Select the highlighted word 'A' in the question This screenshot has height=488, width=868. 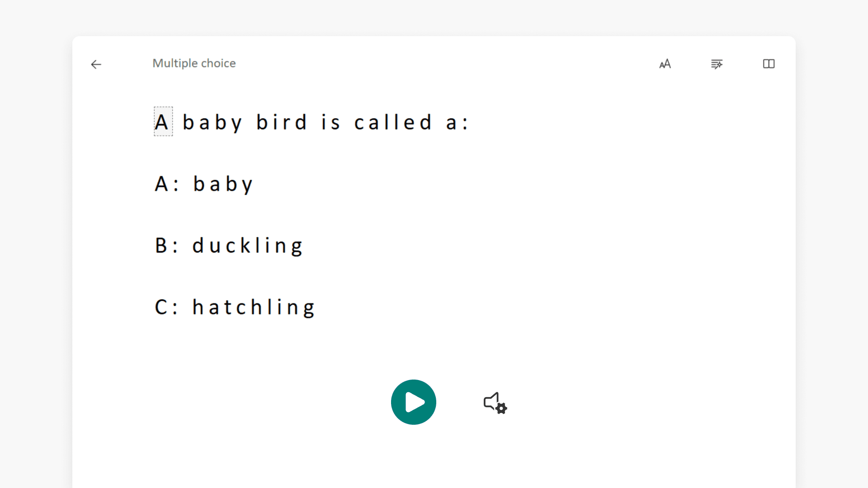point(163,121)
